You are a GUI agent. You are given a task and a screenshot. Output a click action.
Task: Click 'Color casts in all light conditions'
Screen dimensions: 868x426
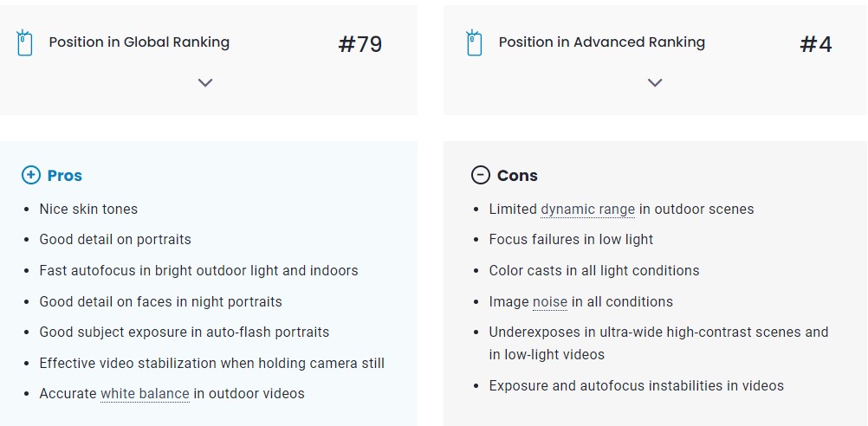pyautogui.click(x=593, y=271)
